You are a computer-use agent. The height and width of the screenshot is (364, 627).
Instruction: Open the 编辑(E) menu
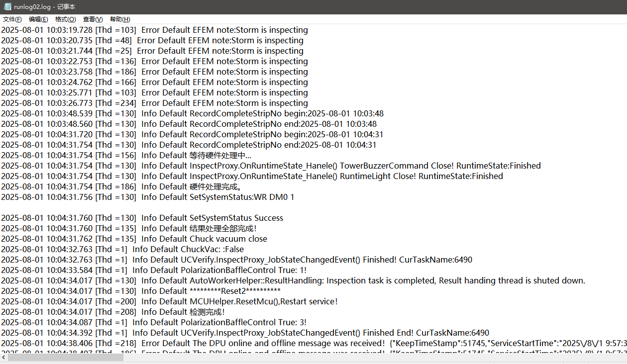tap(38, 19)
